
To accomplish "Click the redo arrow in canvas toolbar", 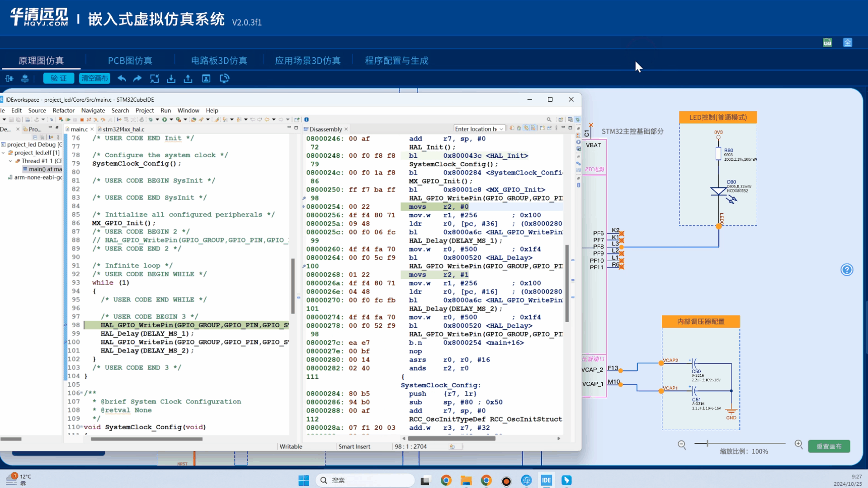I will click(137, 79).
